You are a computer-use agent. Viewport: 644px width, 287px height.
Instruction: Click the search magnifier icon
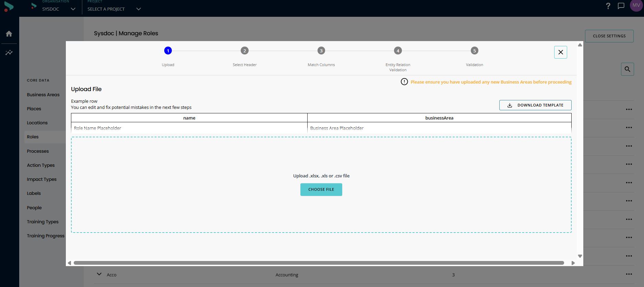pos(628,69)
